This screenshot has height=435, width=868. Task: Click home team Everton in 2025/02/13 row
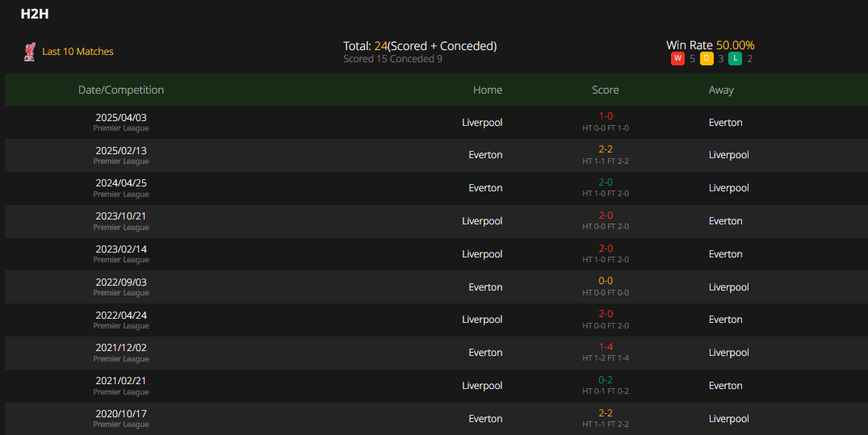pos(485,155)
